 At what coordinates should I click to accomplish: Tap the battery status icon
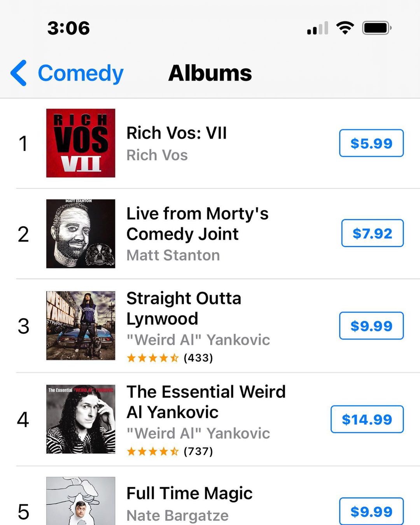pos(376,28)
